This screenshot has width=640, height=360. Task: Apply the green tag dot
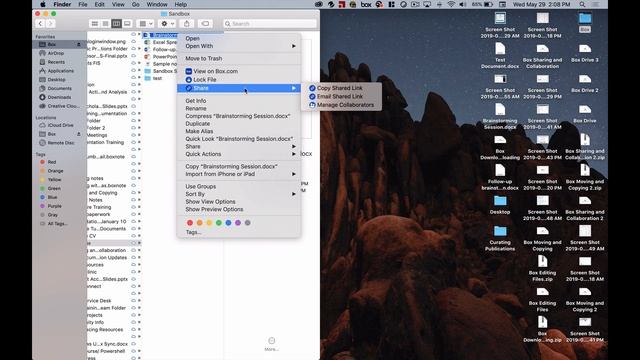point(219,223)
